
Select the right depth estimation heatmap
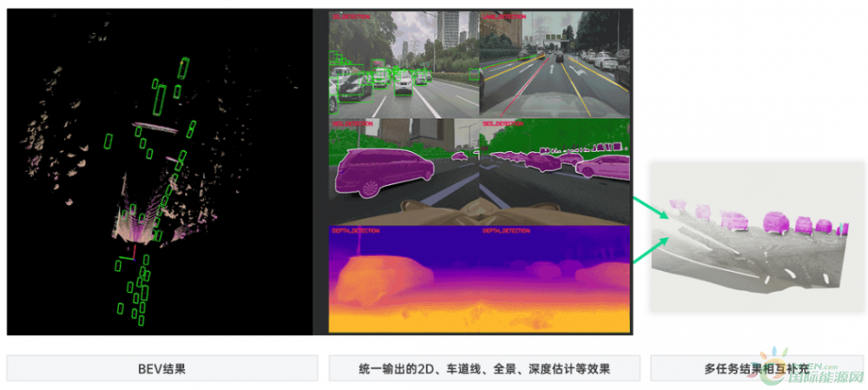coord(554,278)
